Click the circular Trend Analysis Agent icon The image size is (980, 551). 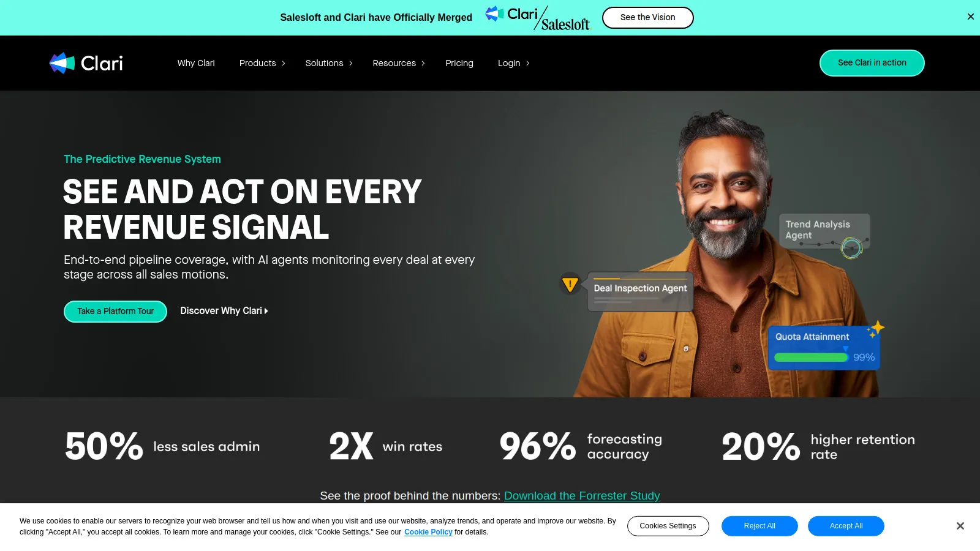pos(851,248)
